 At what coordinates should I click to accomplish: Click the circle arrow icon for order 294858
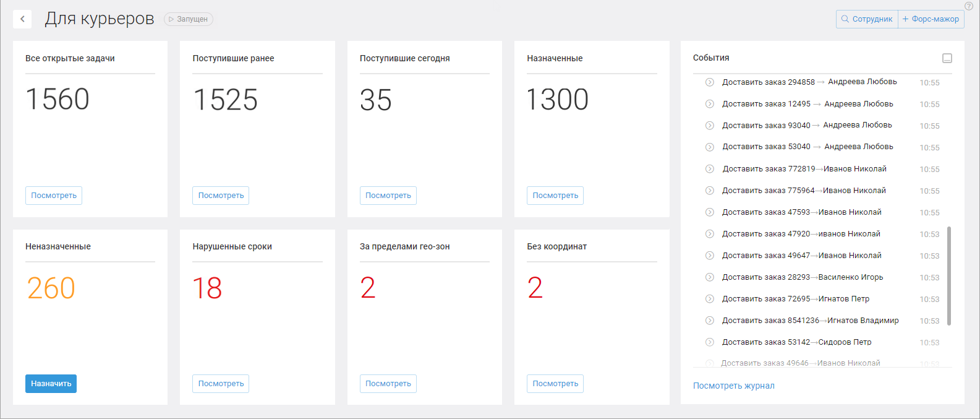point(710,82)
